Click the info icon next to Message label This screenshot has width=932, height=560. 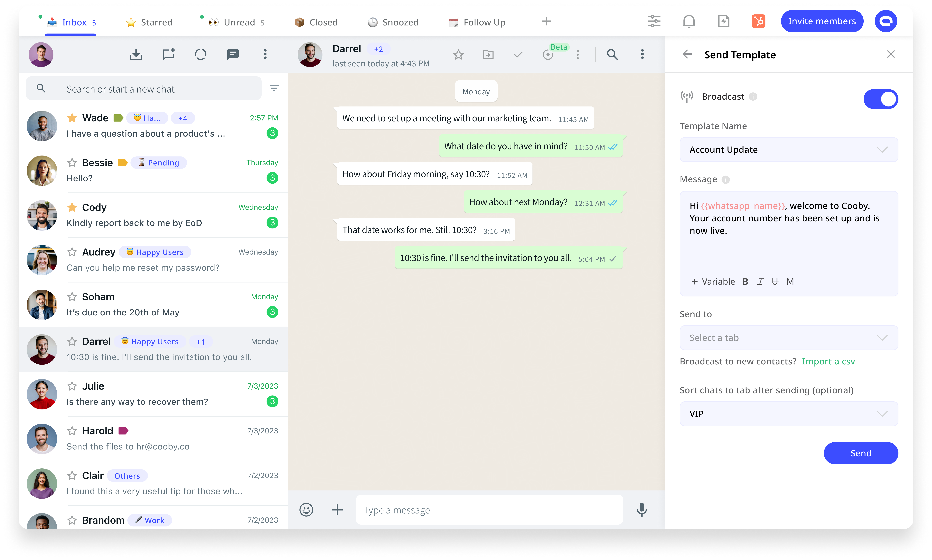pyautogui.click(x=725, y=180)
